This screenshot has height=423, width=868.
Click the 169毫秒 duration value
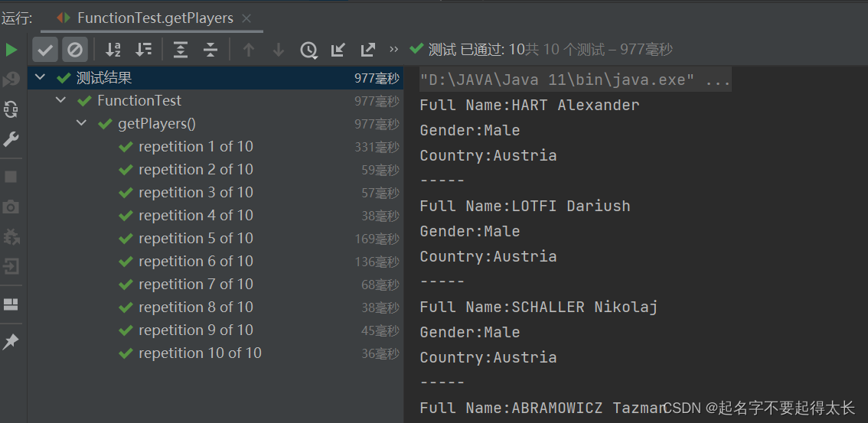(x=377, y=239)
